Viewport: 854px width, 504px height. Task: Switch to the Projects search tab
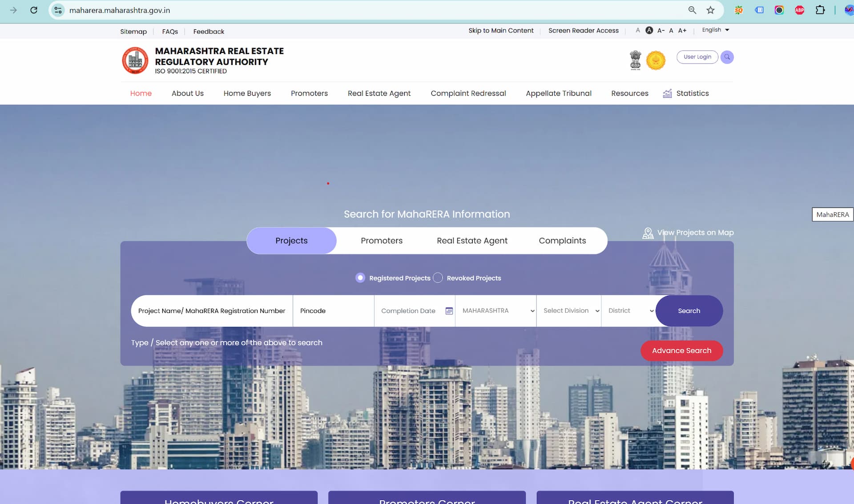point(291,241)
